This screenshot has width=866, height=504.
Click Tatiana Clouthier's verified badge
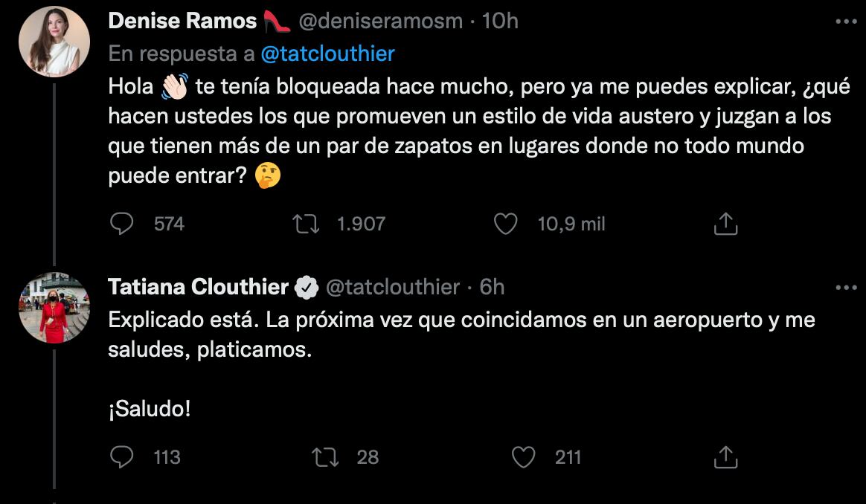[307, 288]
